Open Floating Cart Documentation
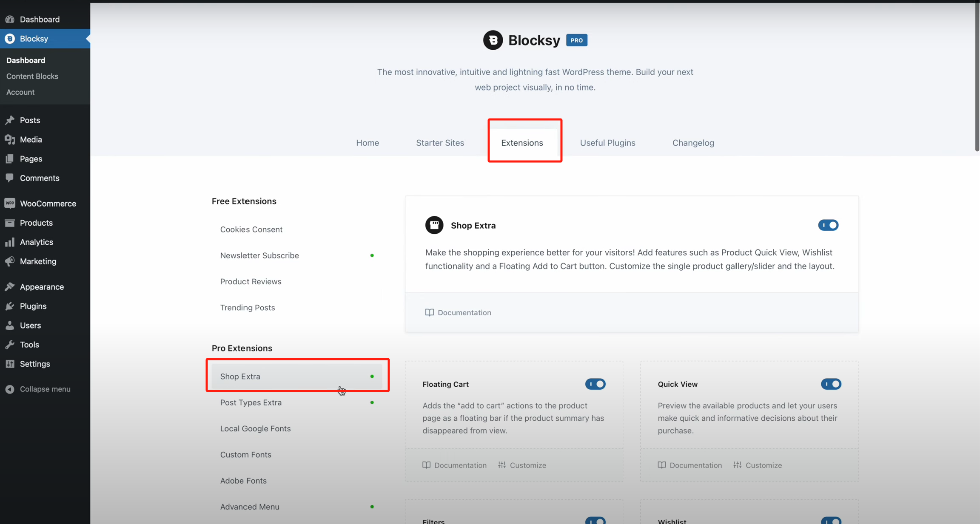Image resolution: width=980 pixels, height=524 pixels. (x=454, y=465)
